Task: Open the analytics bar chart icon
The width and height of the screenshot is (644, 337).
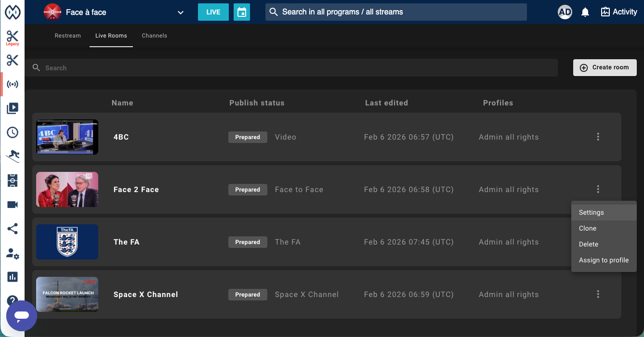Action: tap(13, 277)
